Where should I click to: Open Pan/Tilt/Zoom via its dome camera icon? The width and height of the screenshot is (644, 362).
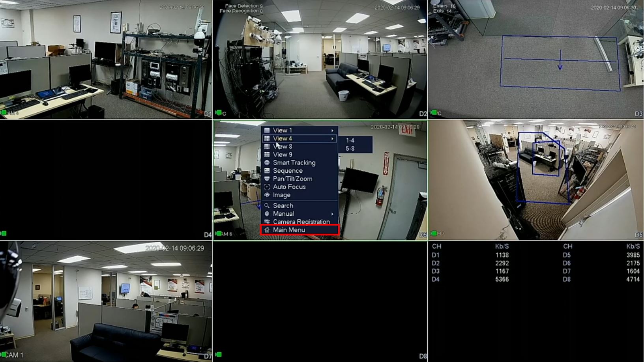click(267, 179)
